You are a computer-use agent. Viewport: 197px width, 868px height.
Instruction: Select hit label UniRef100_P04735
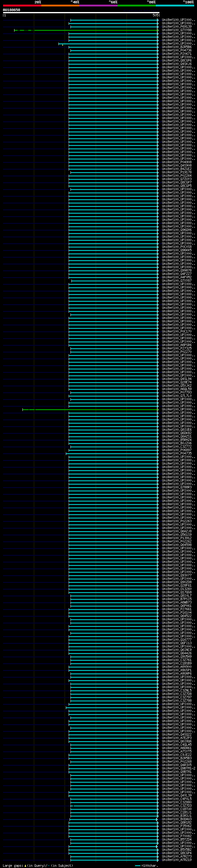click(x=177, y=453)
